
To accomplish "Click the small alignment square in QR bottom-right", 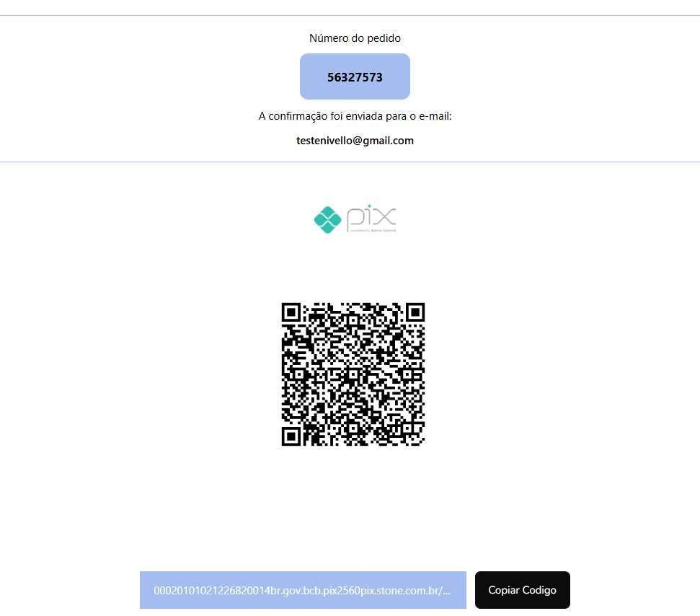I will pyautogui.click(x=407, y=428).
